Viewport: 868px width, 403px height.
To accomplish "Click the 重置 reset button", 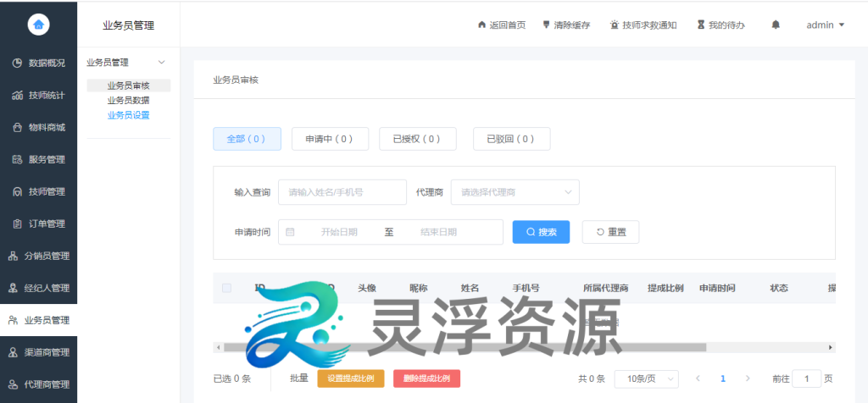I will (610, 232).
